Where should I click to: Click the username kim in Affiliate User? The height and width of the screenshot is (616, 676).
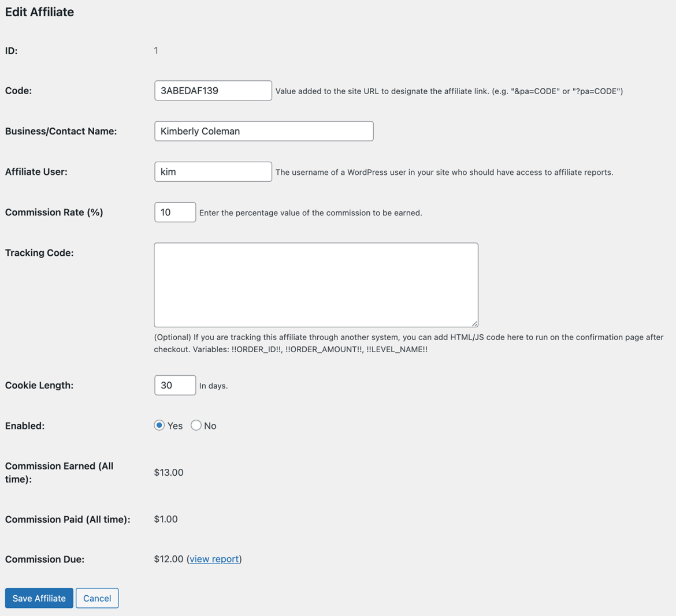(166, 171)
